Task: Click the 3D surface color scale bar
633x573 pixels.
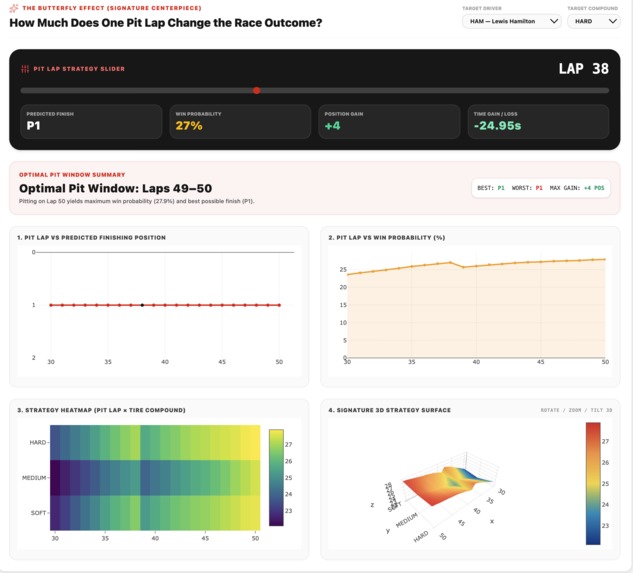Action: click(593, 484)
